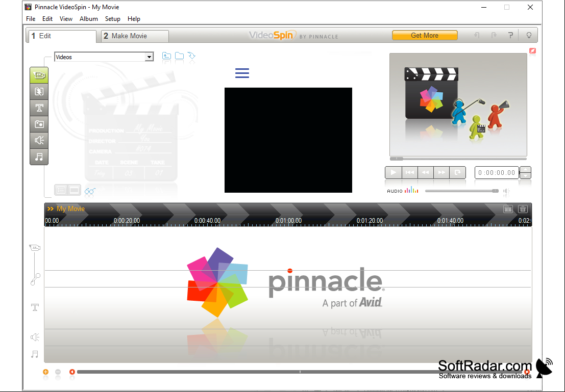Click the video track camera icon

tap(35, 248)
